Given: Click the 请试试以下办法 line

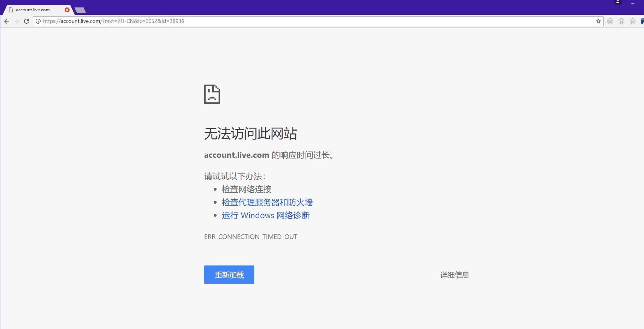Looking at the screenshot, I should 235,176.
